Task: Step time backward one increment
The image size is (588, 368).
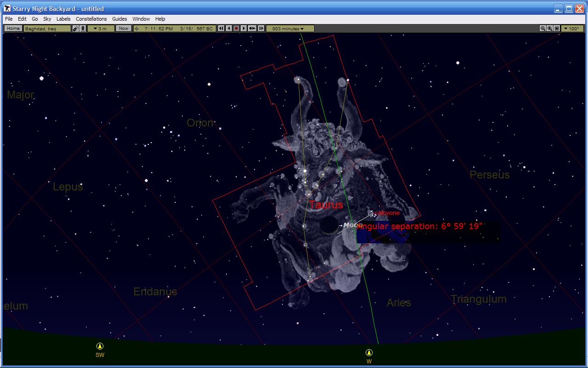Action: coord(221,29)
